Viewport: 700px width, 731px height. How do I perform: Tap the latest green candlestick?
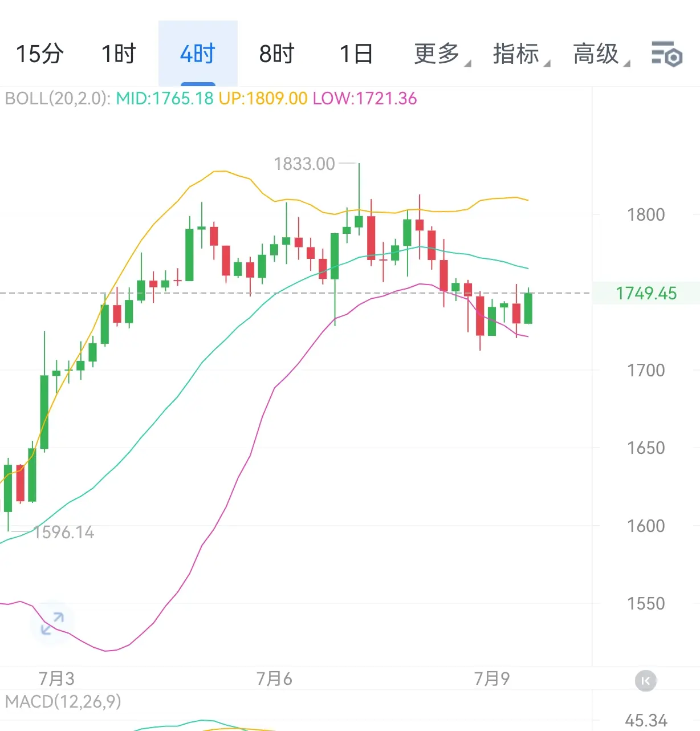click(528, 308)
